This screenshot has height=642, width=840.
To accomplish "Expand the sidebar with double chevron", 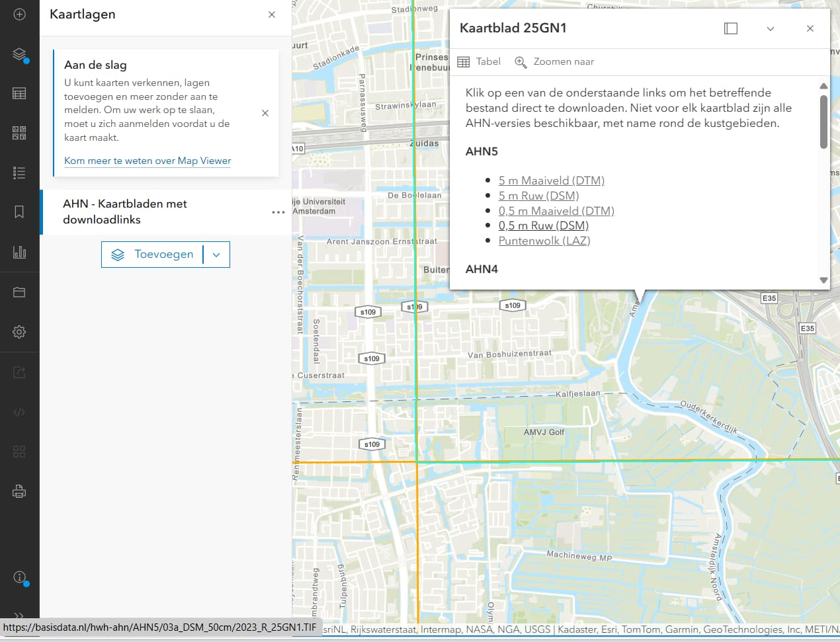I will (19, 616).
